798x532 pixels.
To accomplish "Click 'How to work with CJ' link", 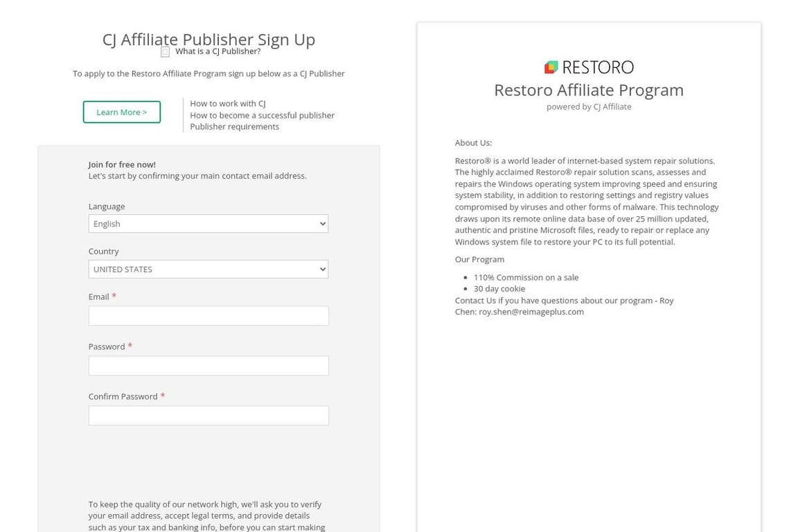I will pyautogui.click(x=228, y=103).
